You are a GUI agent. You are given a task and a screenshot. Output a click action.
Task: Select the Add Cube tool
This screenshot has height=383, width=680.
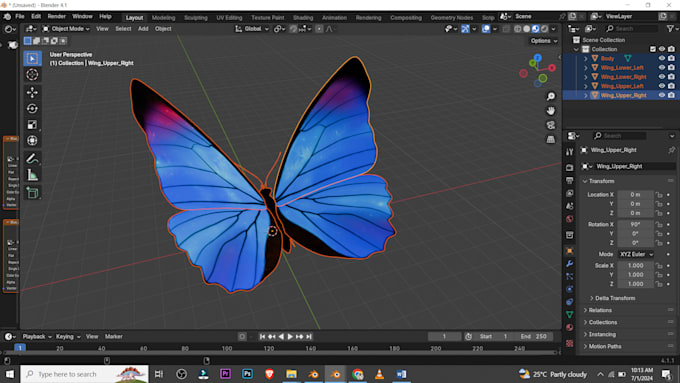coord(32,193)
